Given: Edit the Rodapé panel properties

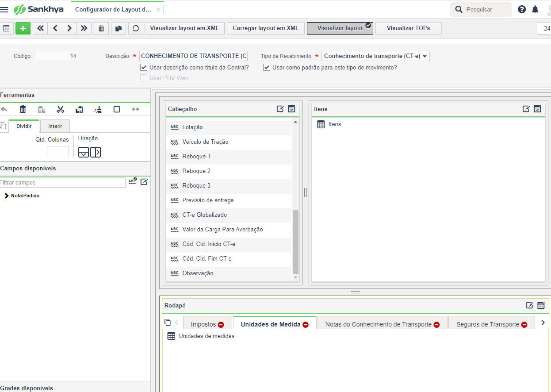Looking at the screenshot, I should (x=530, y=305).
